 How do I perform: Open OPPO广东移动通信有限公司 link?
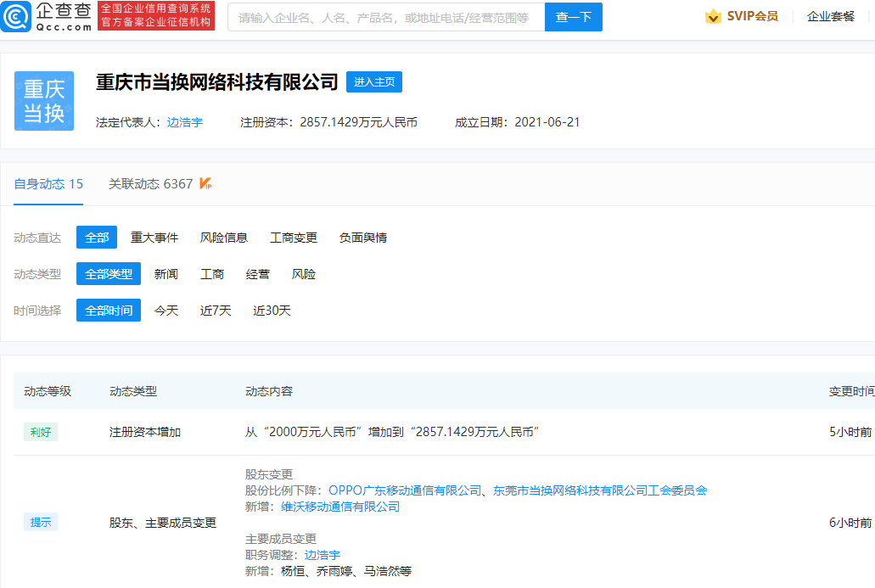(405, 490)
